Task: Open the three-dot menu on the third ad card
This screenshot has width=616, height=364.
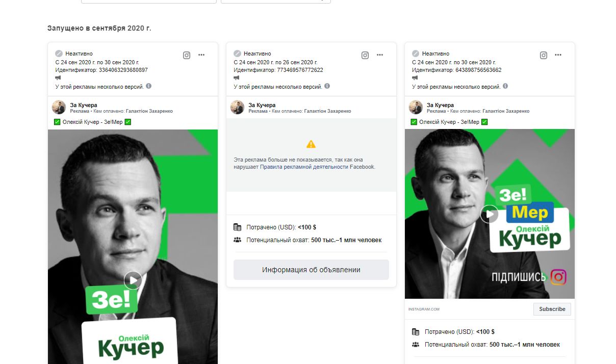Action: pyautogui.click(x=558, y=55)
